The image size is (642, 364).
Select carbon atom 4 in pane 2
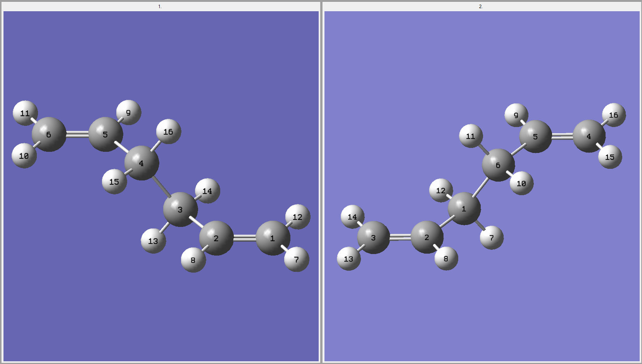(x=589, y=136)
